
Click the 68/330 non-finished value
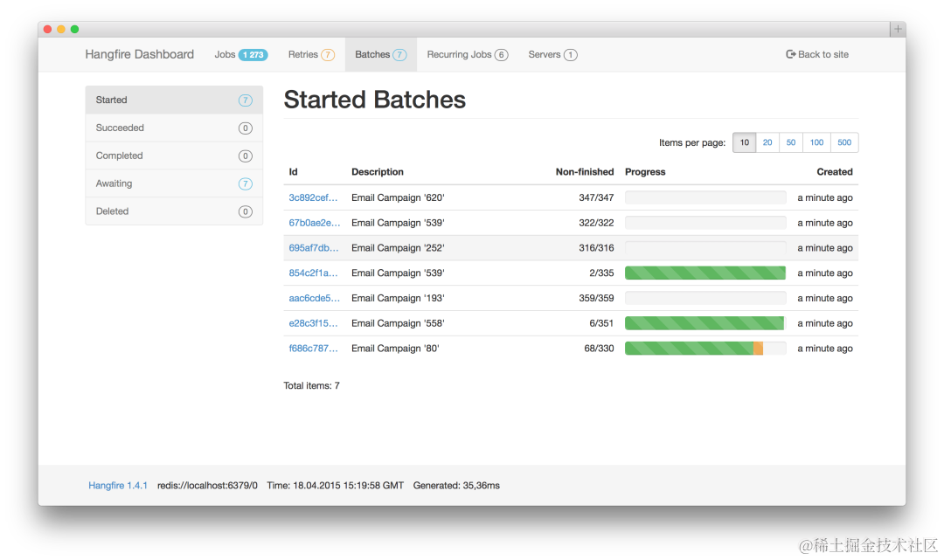(x=599, y=349)
